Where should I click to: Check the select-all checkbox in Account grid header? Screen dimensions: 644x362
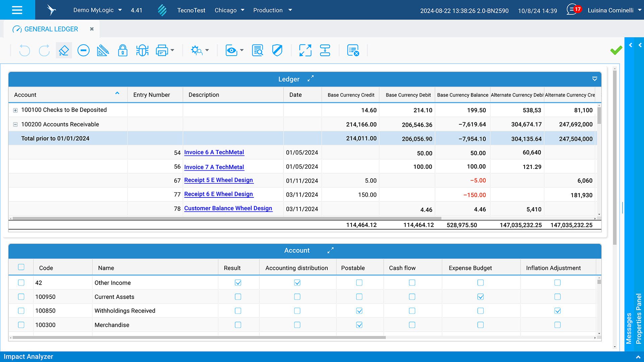(x=21, y=267)
